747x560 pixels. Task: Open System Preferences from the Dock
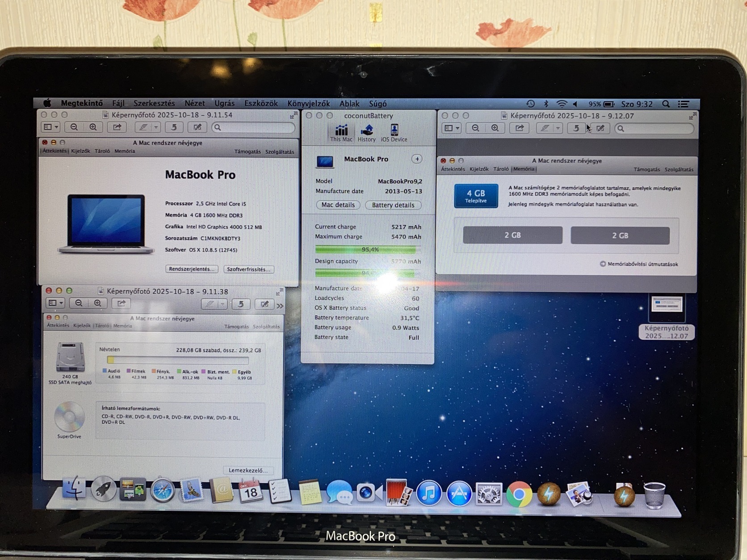point(489,494)
